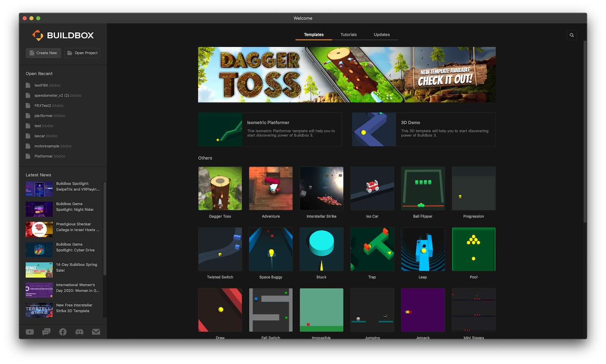
Task: Select the Draw template thumbnail
Action: pos(220,310)
